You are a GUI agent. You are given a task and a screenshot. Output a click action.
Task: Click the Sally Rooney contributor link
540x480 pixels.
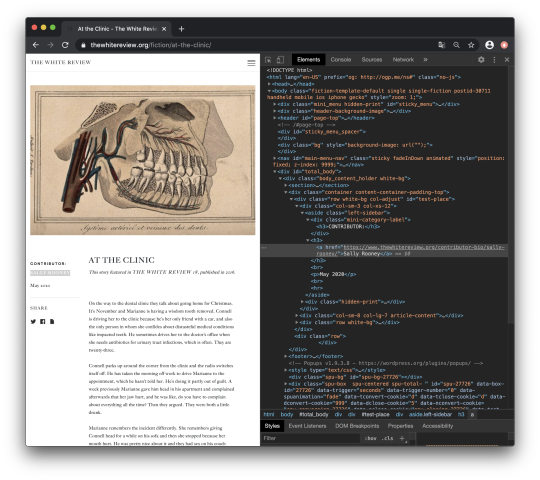50,273
